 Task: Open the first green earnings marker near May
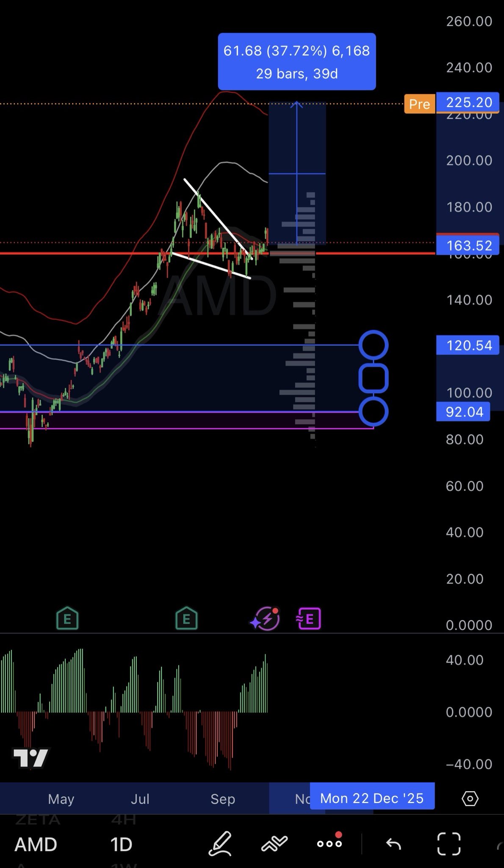[x=67, y=619]
